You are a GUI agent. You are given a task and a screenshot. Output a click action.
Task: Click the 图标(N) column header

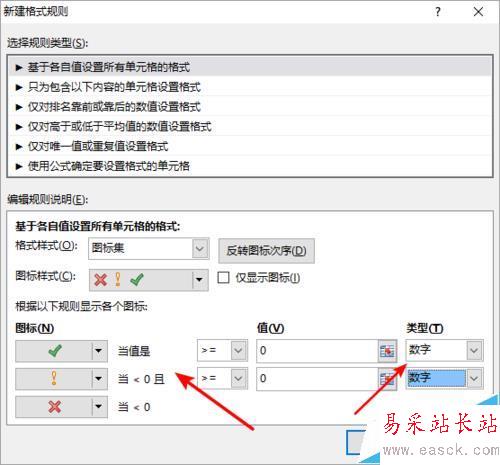tap(35, 328)
